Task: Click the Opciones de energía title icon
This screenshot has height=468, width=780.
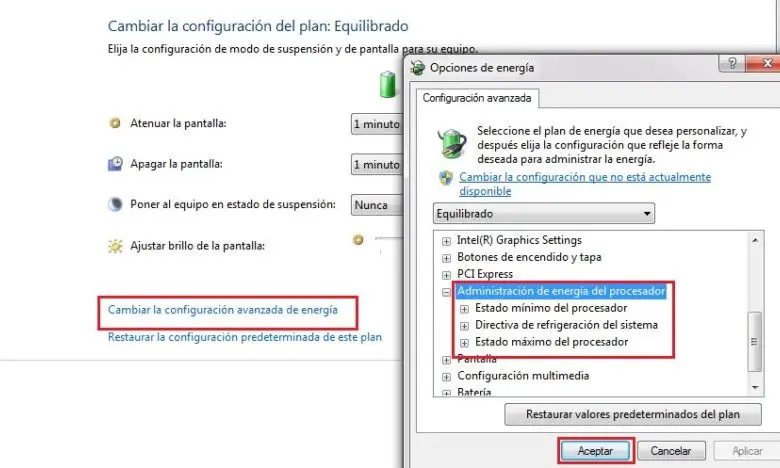Action: pyautogui.click(x=417, y=68)
